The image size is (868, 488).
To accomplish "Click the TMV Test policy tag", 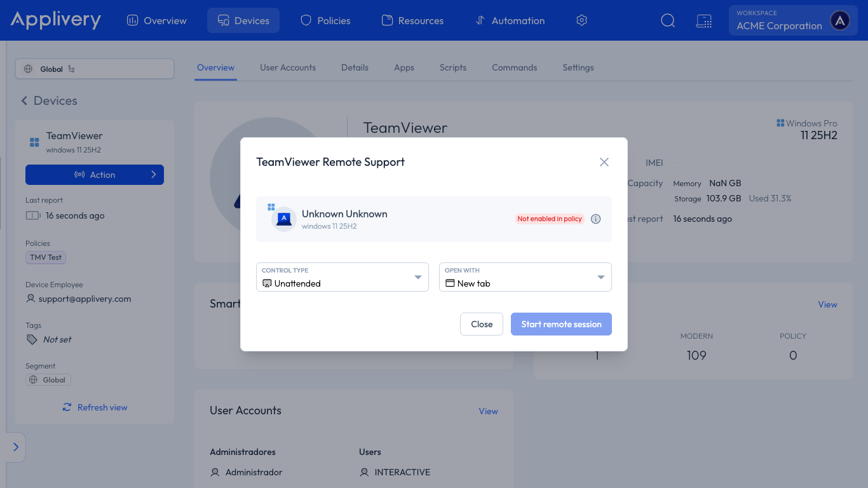I will (46, 257).
